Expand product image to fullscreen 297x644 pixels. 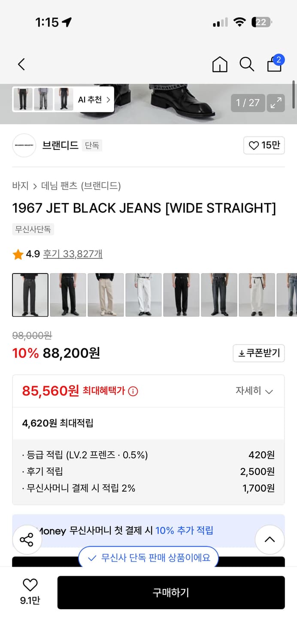point(276,103)
